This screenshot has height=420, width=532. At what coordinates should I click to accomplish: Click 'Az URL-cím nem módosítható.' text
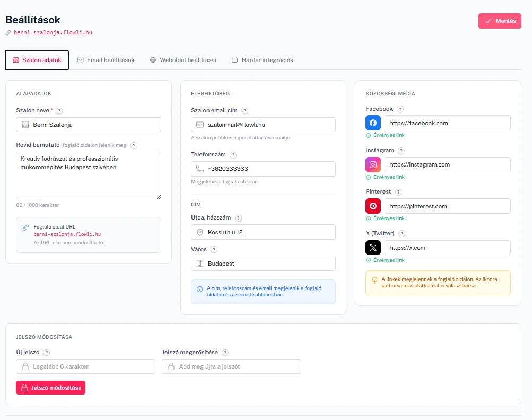(69, 242)
